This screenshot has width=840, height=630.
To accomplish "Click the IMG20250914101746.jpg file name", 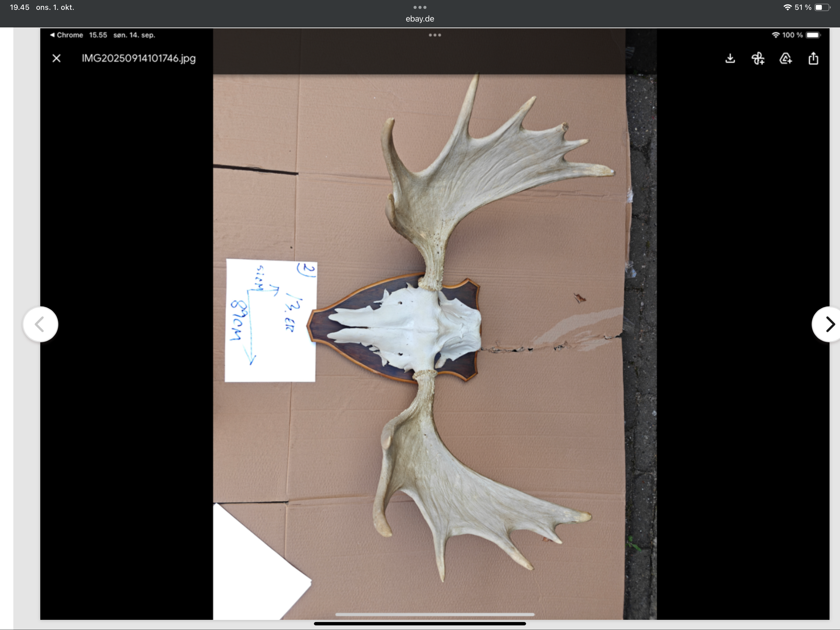I will point(139,58).
